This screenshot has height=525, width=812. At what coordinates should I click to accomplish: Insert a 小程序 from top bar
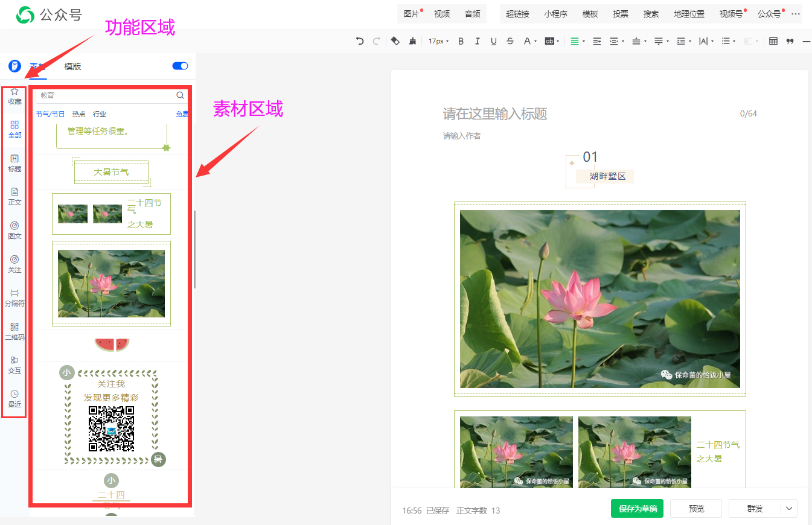coord(555,14)
